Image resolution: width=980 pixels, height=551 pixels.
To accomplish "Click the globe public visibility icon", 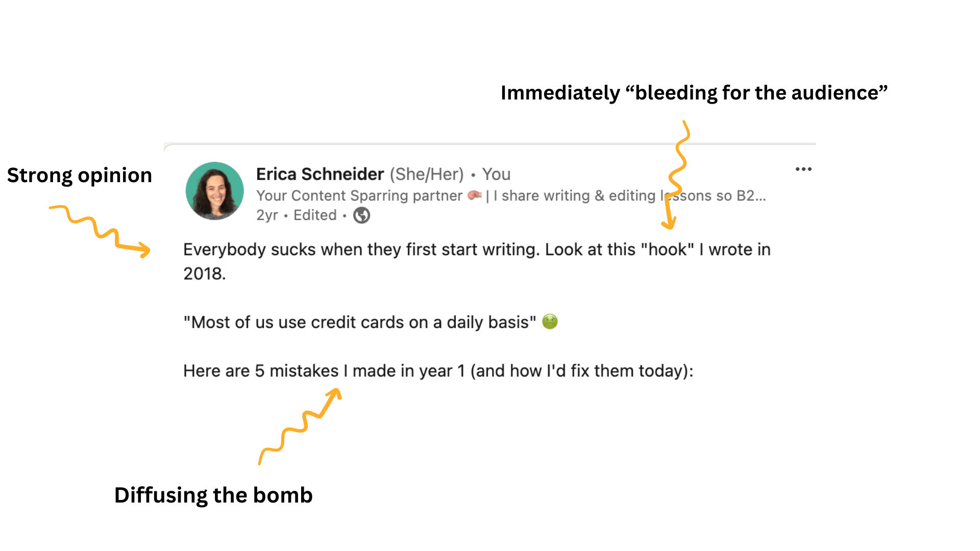I will tap(362, 215).
